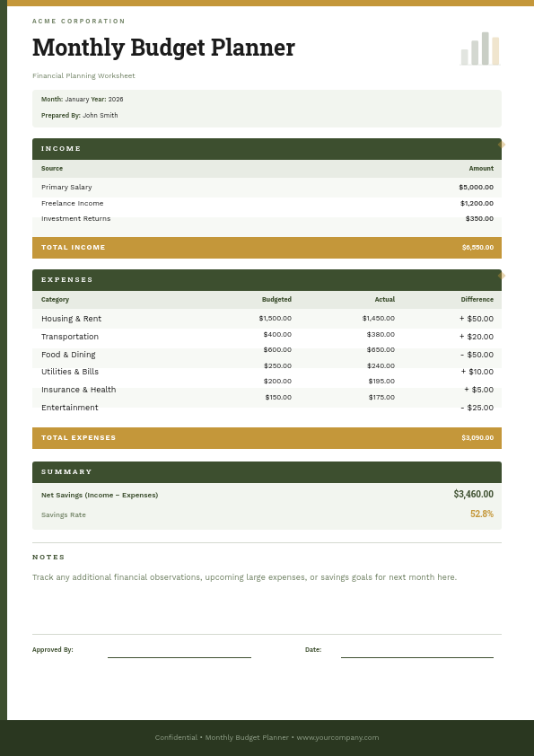
Task: Click the - $25.00 difference value
Action: [477, 408]
